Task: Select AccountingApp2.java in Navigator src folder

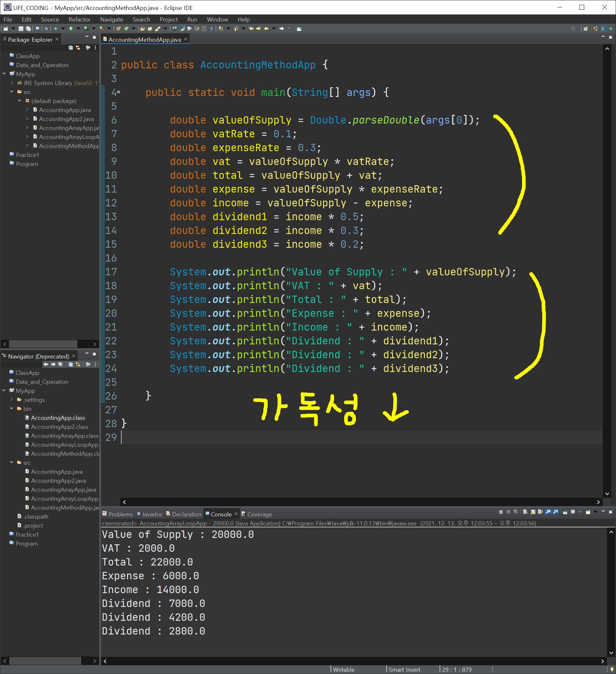Action: (58, 480)
